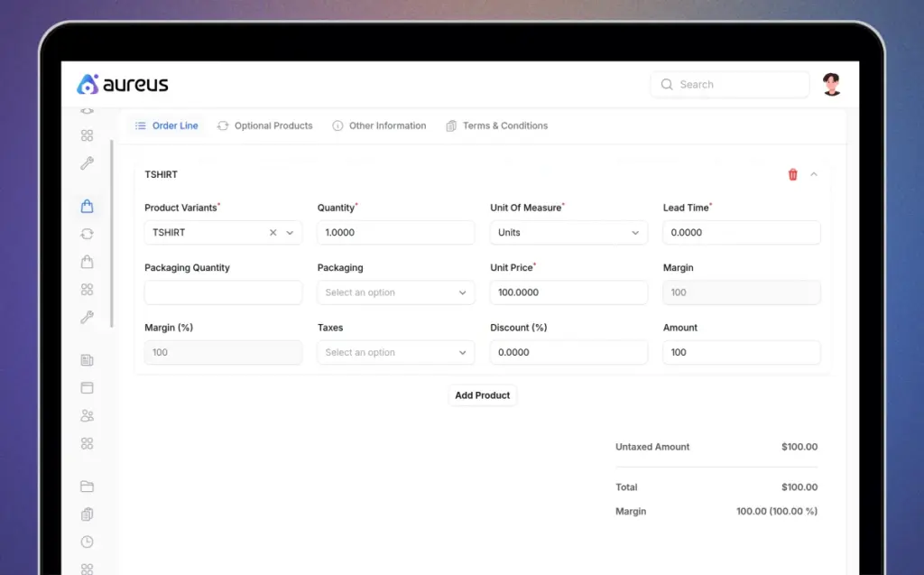The height and width of the screenshot is (575, 924).
Task: Click the Total $100.00 value
Action: [x=799, y=487]
